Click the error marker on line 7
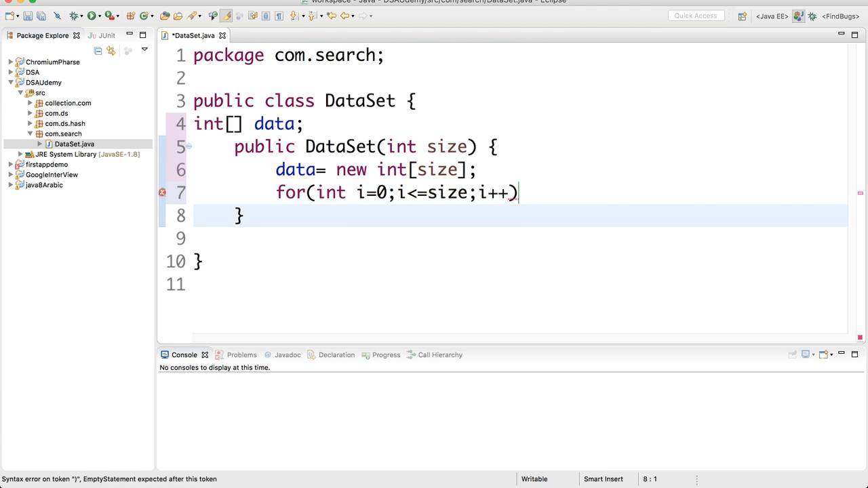 point(162,192)
